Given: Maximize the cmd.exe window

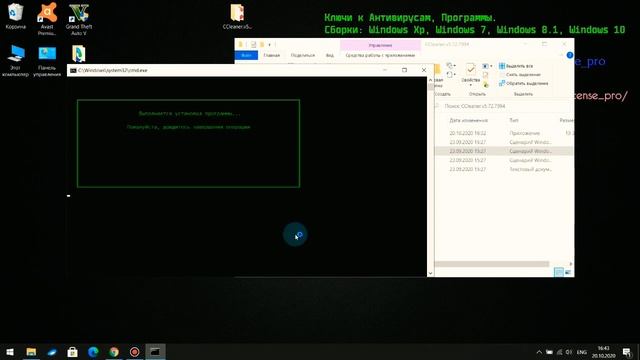Looking at the screenshot, I should [404, 70].
